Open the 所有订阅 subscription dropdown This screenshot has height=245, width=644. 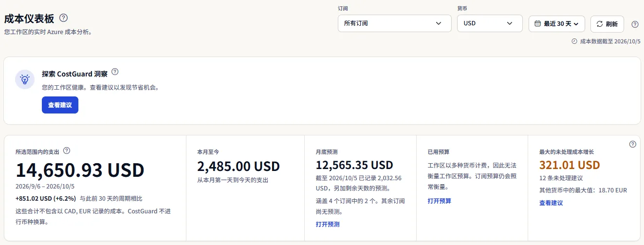pos(395,23)
